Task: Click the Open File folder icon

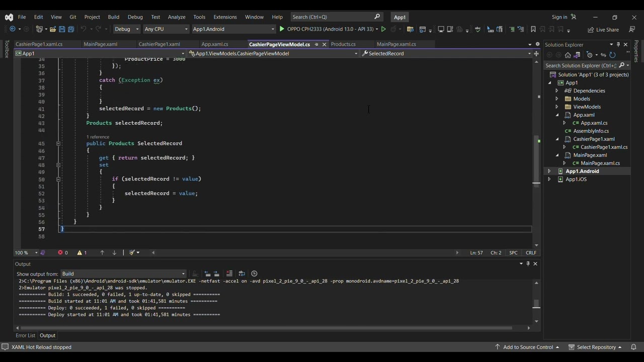Action: point(53,29)
